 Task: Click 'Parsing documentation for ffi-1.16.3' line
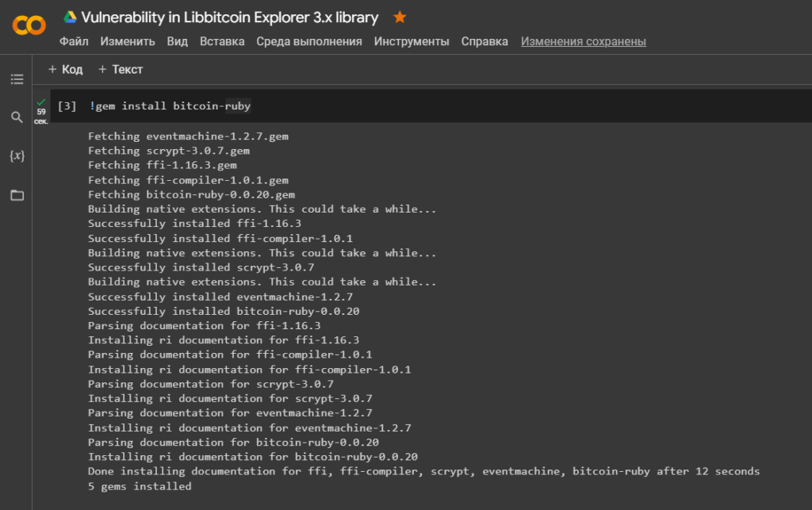click(x=205, y=326)
